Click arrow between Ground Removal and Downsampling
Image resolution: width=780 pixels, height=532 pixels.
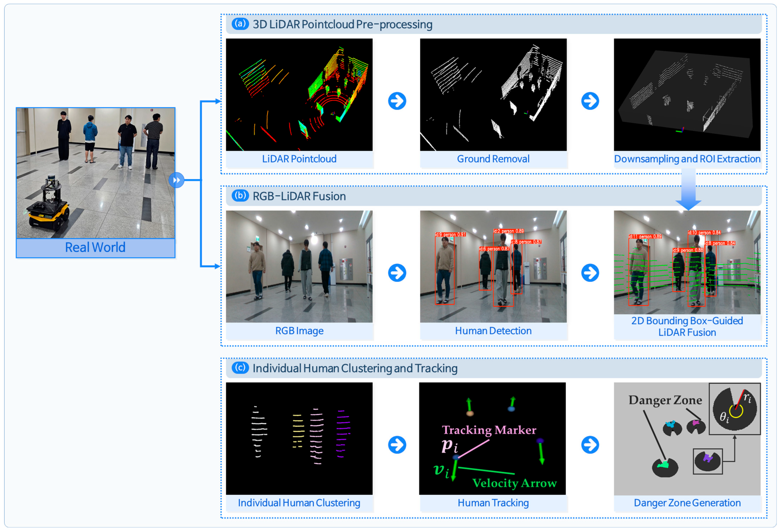point(590,101)
